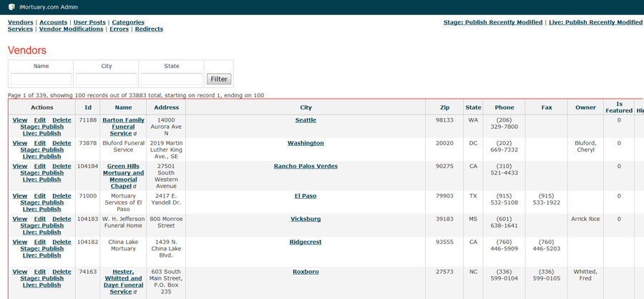Click the Filter button
Image resolution: width=644 pixels, height=299 pixels.
tap(219, 79)
